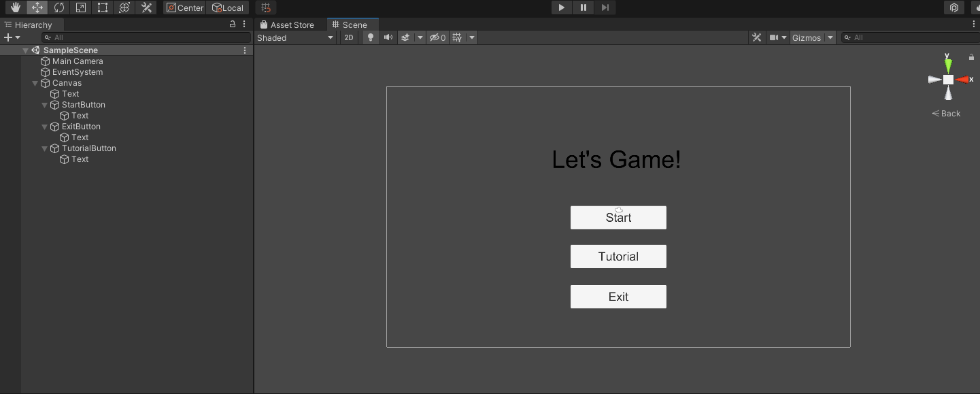Collapse the TutorialButton object
The width and height of the screenshot is (980, 394).
click(x=45, y=148)
